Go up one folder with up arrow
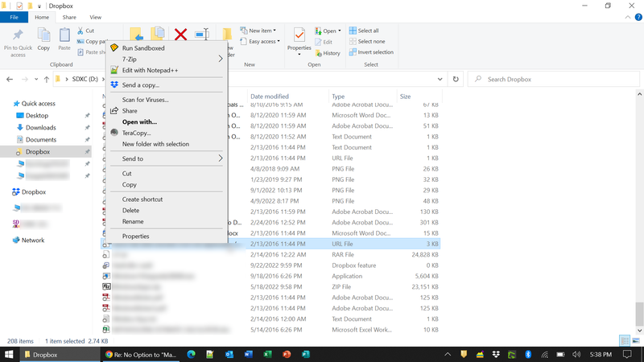 tap(44, 80)
